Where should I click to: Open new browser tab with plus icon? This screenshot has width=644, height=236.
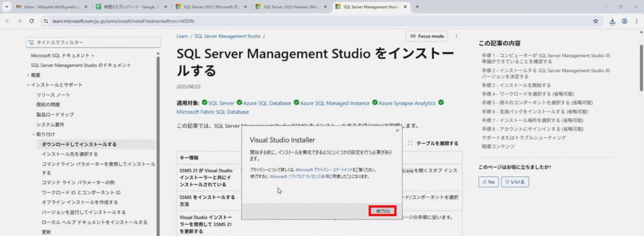point(418,6)
